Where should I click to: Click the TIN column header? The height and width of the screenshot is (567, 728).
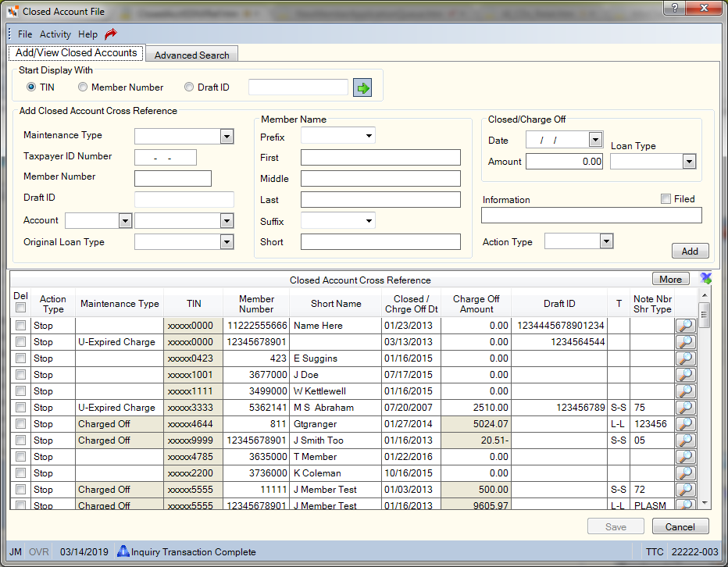tap(194, 303)
